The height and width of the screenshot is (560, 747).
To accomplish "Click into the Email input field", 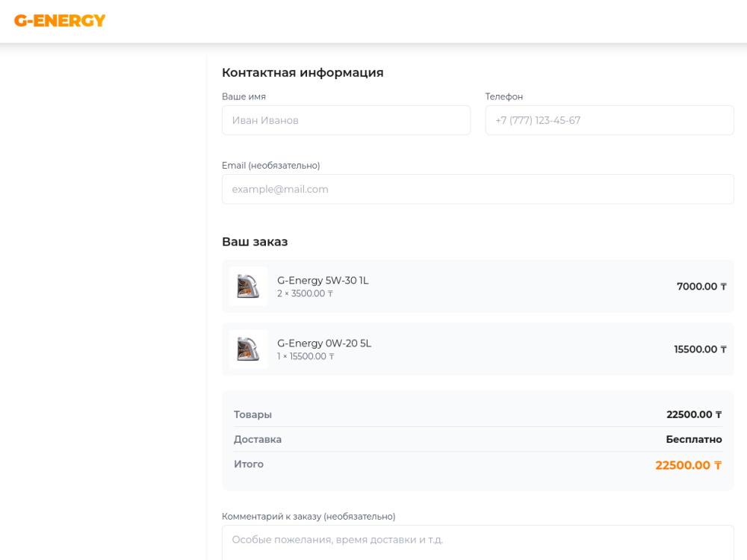I will coord(478,189).
